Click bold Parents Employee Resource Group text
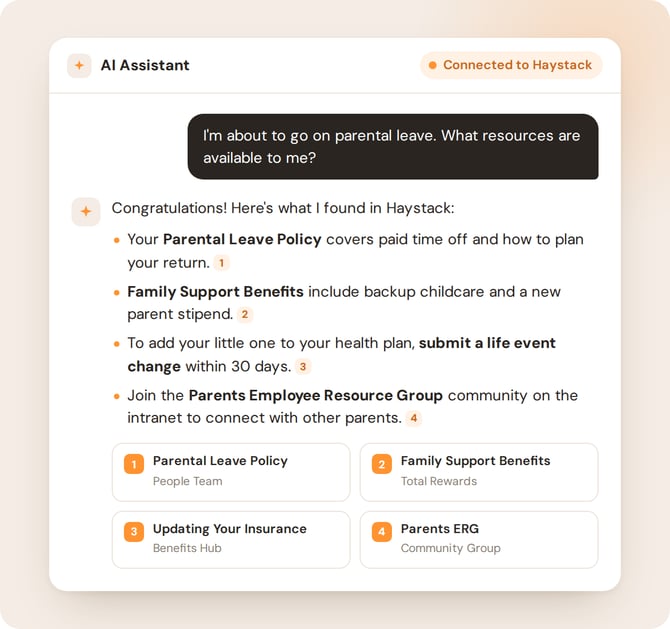The image size is (670, 629). click(x=315, y=395)
